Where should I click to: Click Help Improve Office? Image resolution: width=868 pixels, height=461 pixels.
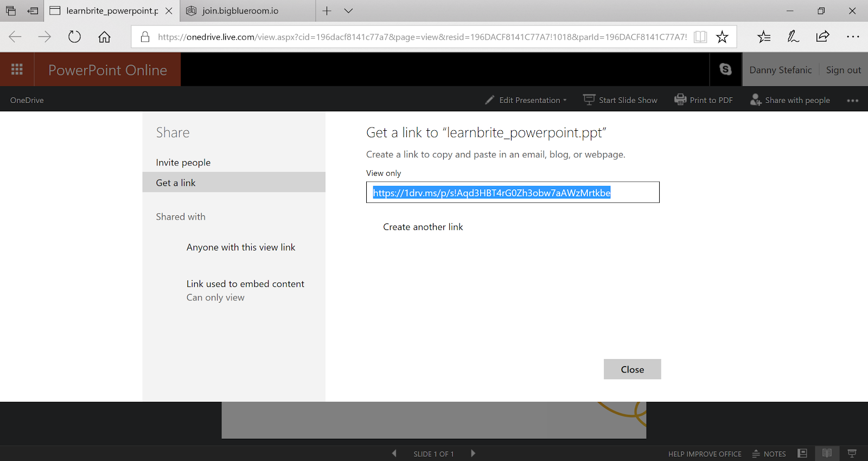[x=705, y=454]
